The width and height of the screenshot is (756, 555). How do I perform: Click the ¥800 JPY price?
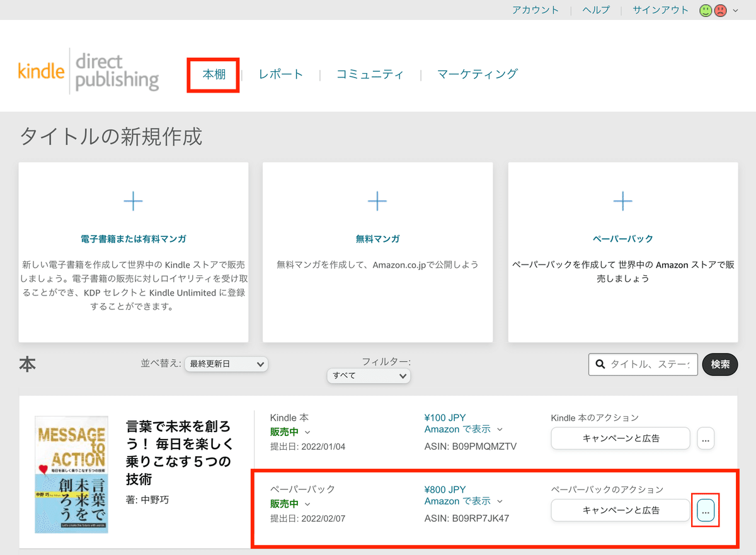[x=445, y=489]
